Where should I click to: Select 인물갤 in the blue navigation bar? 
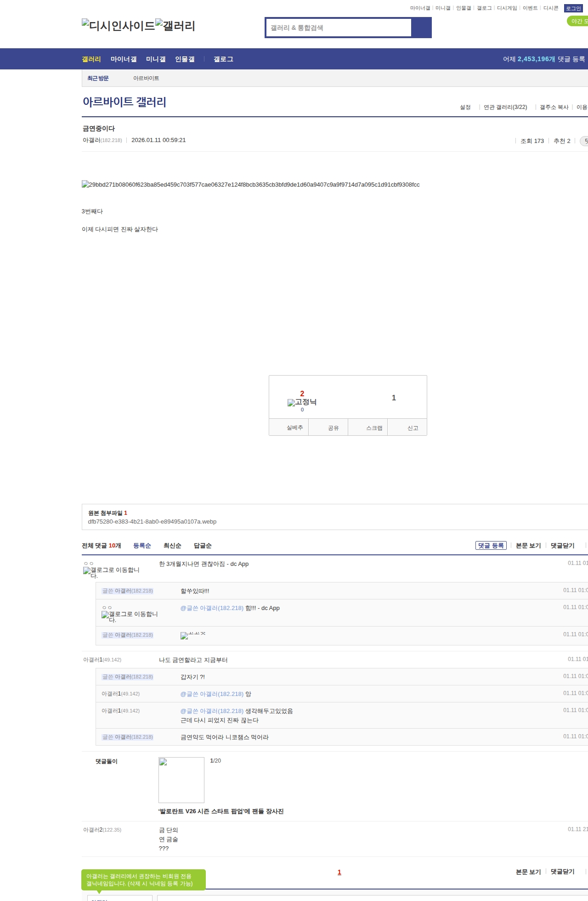pos(185,59)
